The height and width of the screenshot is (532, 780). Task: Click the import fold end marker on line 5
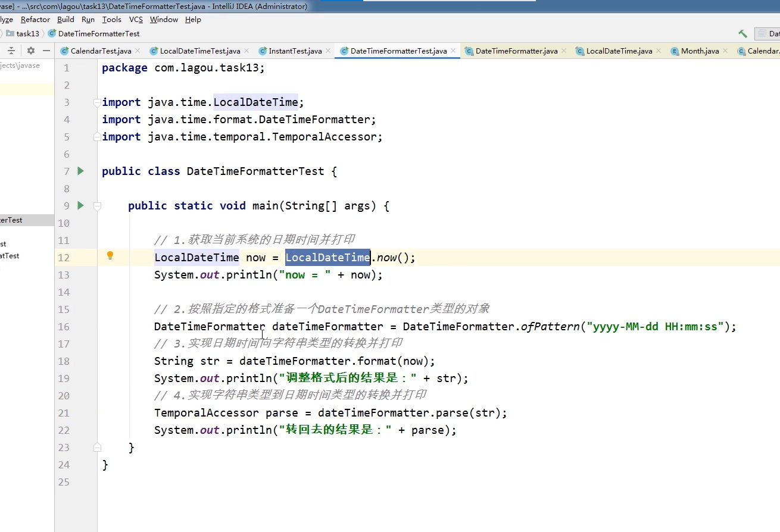coord(97,137)
